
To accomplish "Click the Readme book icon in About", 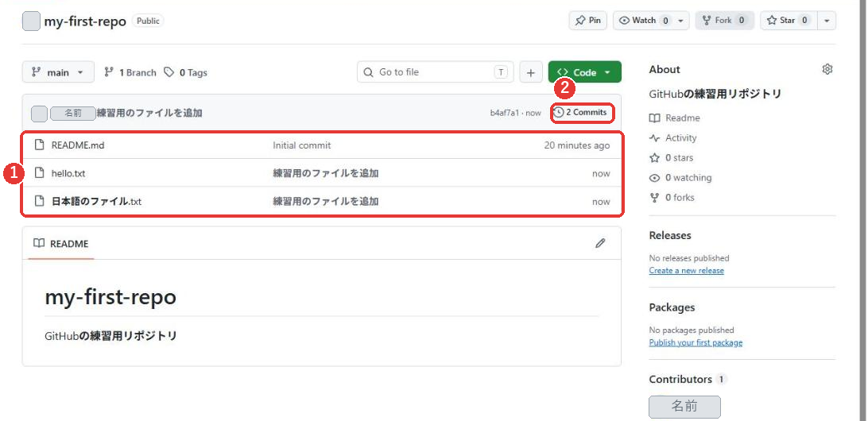I will click(x=655, y=118).
